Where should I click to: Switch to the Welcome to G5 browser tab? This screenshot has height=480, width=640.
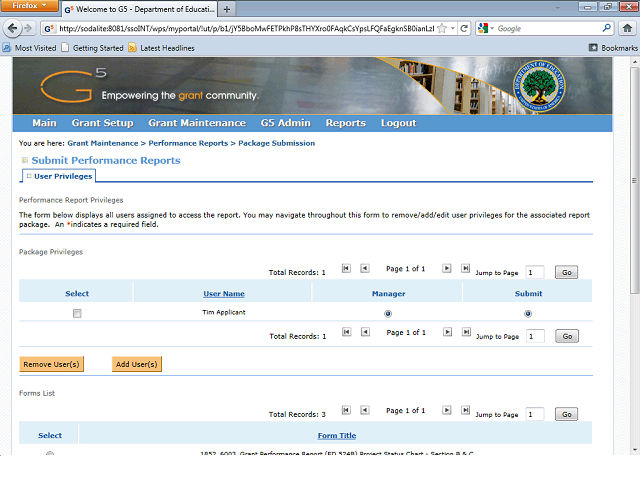pos(139,9)
